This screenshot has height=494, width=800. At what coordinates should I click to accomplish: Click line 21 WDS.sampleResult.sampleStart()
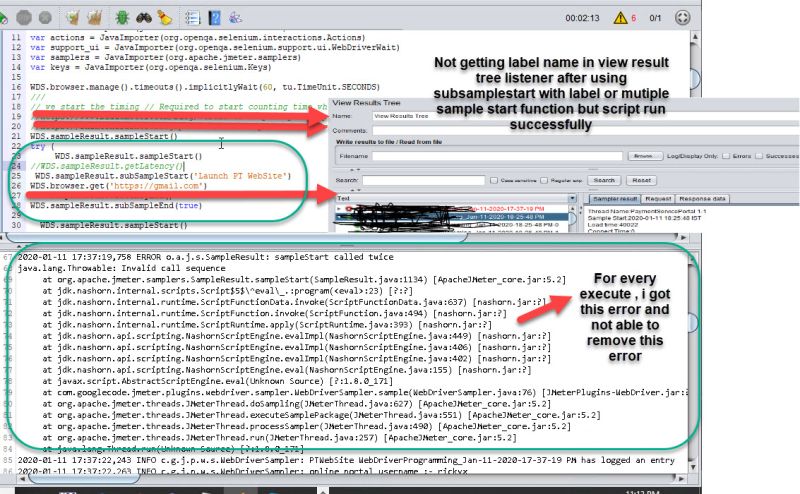coord(104,136)
